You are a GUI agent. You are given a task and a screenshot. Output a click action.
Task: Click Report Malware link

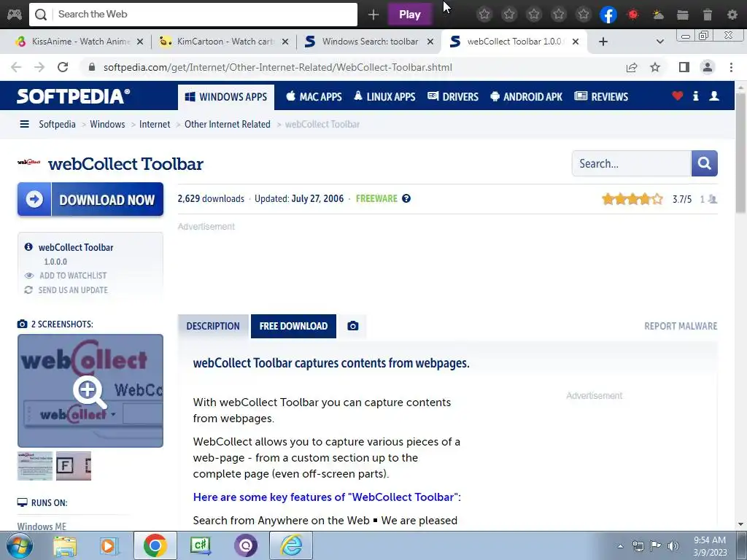[x=681, y=326]
